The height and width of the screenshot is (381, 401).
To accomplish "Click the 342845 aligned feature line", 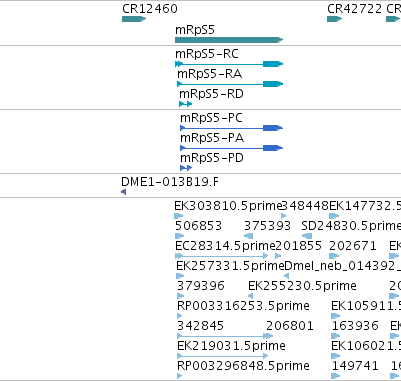I will 225,336.
